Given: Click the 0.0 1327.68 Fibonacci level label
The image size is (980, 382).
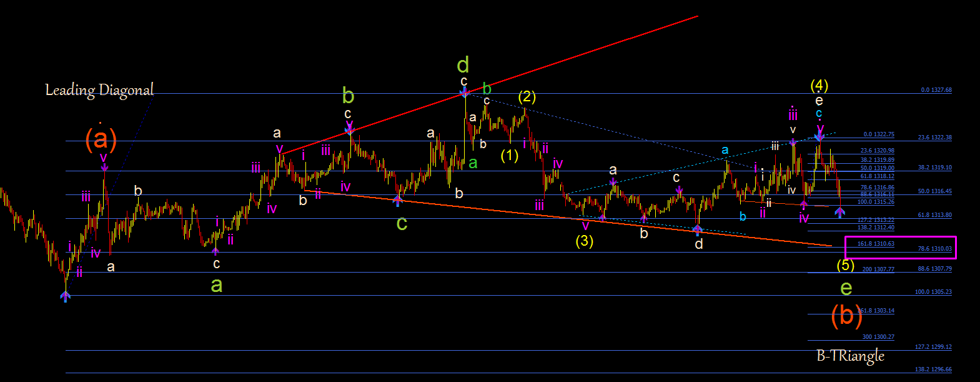Looking at the screenshot, I should pos(936,90).
